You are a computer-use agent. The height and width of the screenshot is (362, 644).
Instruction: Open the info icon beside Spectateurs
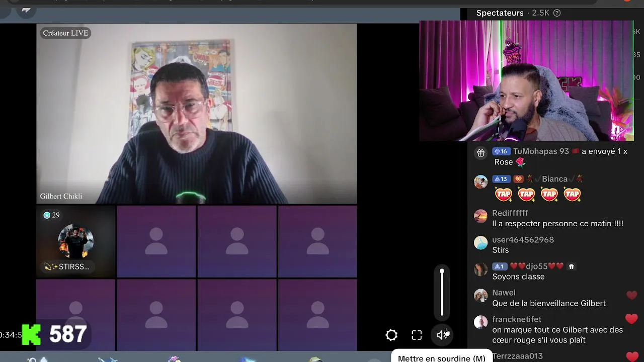pos(557,13)
